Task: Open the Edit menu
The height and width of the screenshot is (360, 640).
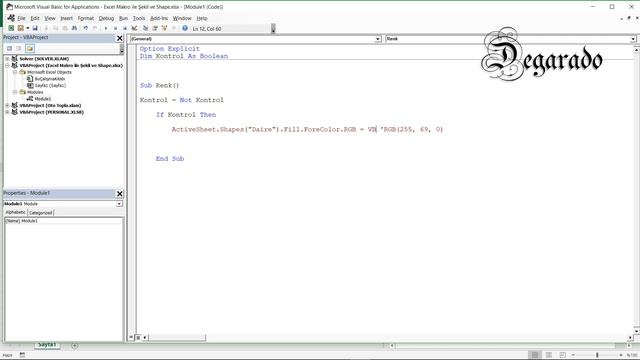Action: coord(35,18)
